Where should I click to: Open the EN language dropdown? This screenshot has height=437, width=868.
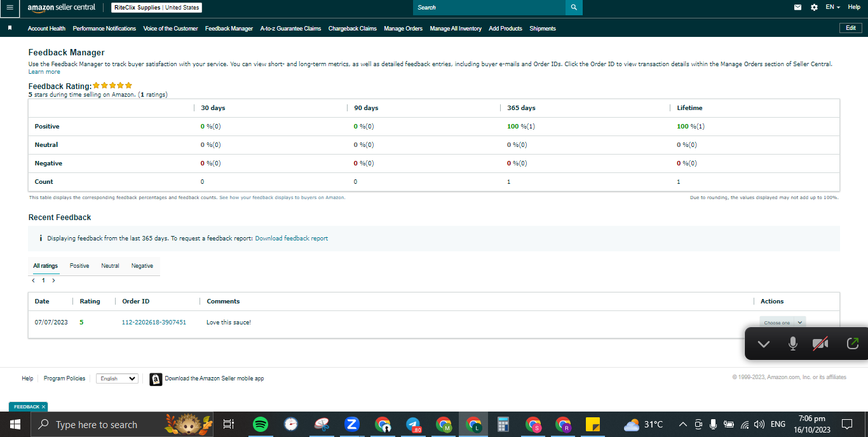coord(832,7)
